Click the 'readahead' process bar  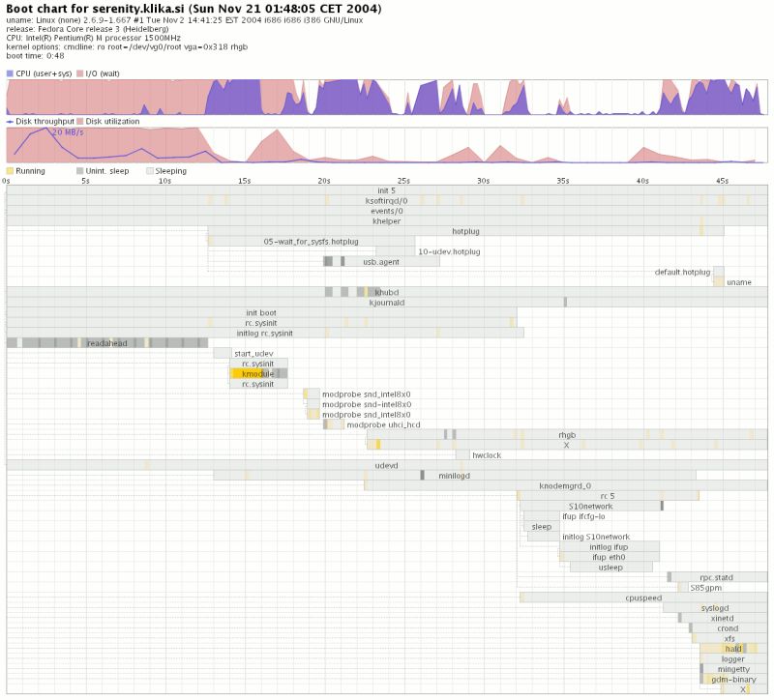tap(107, 343)
